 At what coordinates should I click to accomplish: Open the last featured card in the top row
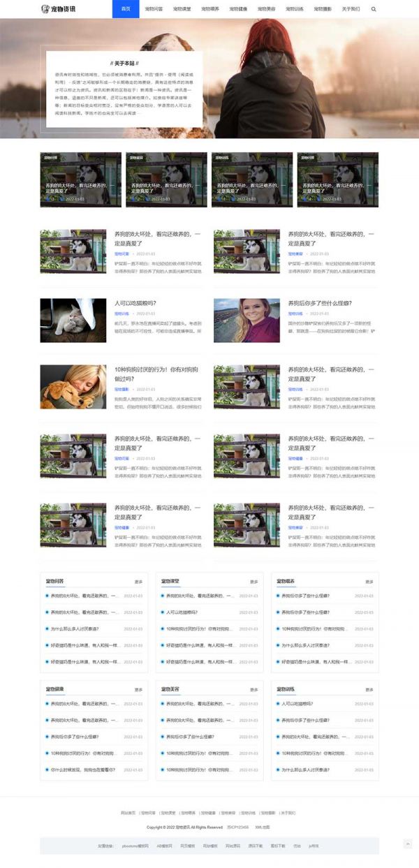click(338, 179)
